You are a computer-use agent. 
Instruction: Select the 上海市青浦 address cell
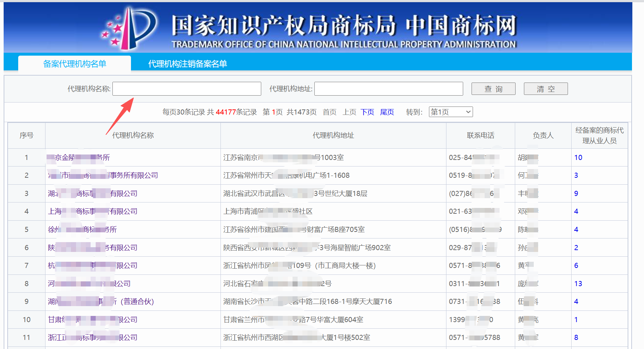(x=268, y=211)
